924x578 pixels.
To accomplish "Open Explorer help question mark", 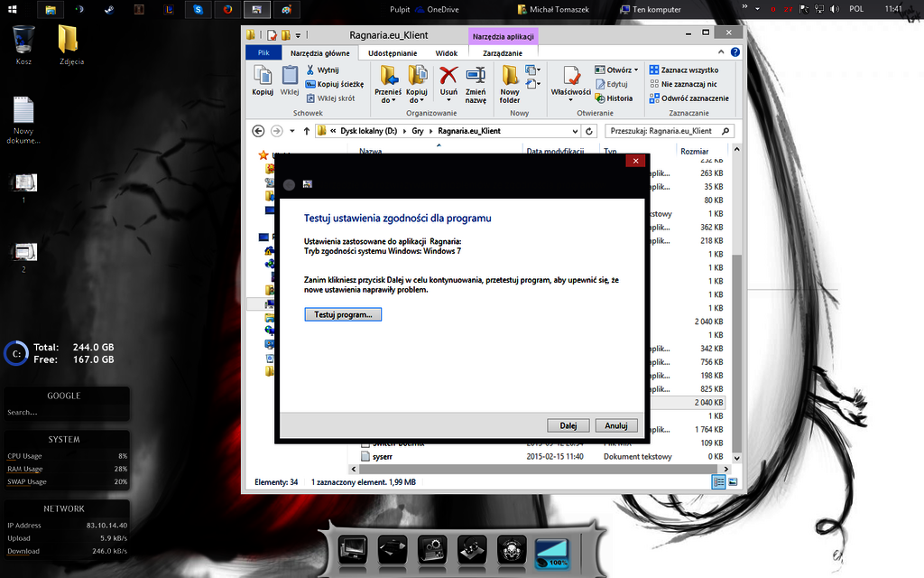I will (735, 51).
